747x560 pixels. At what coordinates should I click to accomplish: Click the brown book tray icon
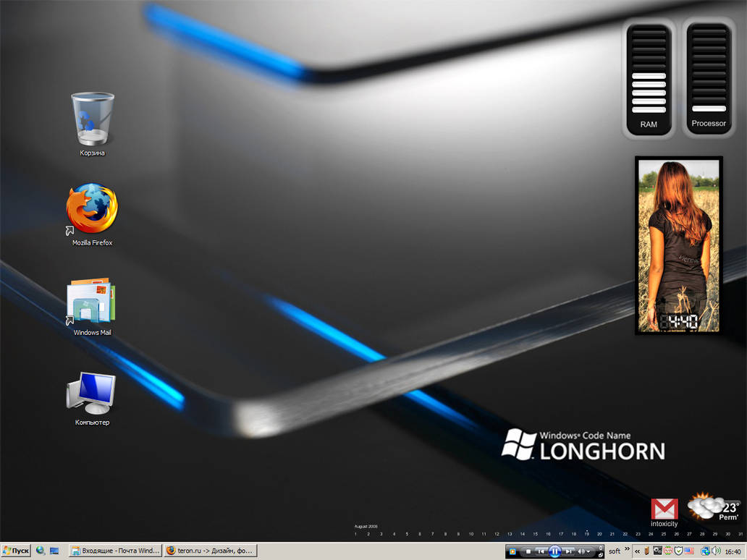pyautogui.click(x=646, y=551)
